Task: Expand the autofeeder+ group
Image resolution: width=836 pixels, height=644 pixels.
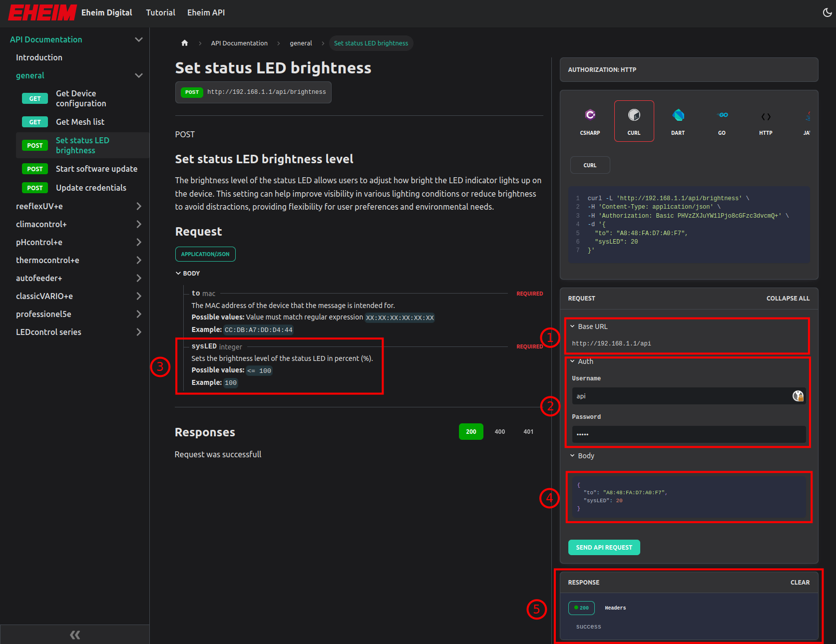Action: point(139,278)
